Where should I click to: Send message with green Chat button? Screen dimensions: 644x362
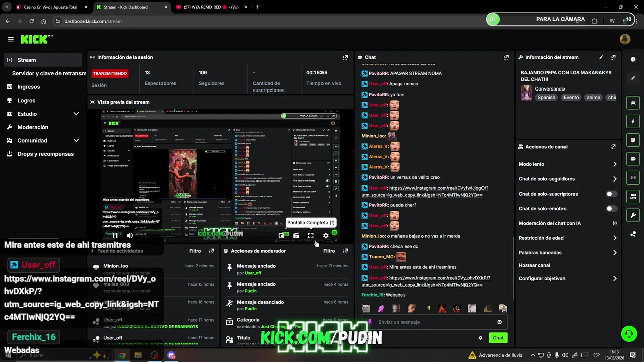(498, 338)
